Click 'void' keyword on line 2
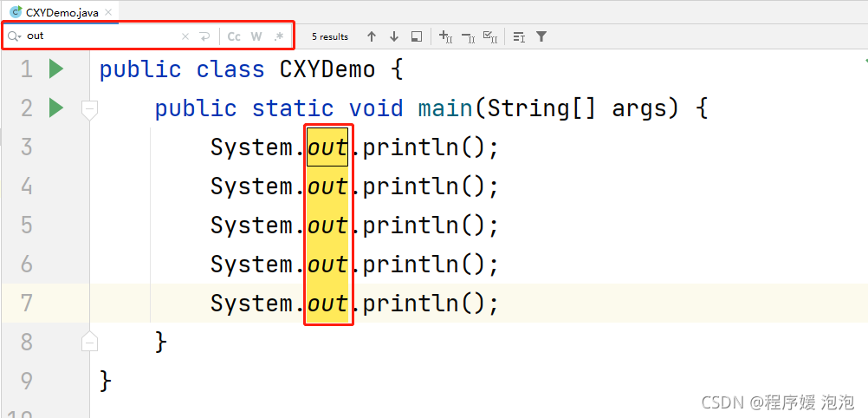This screenshot has height=418, width=868. [x=376, y=108]
